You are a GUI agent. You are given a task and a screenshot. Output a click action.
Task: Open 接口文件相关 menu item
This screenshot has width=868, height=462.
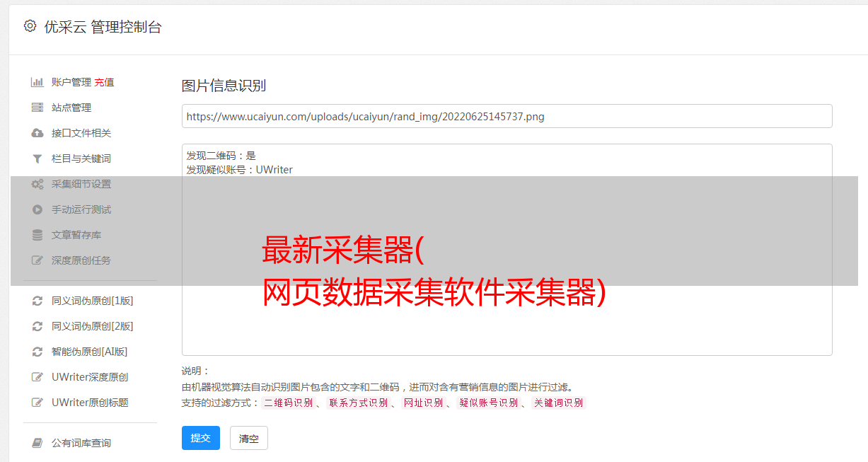tap(81, 133)
